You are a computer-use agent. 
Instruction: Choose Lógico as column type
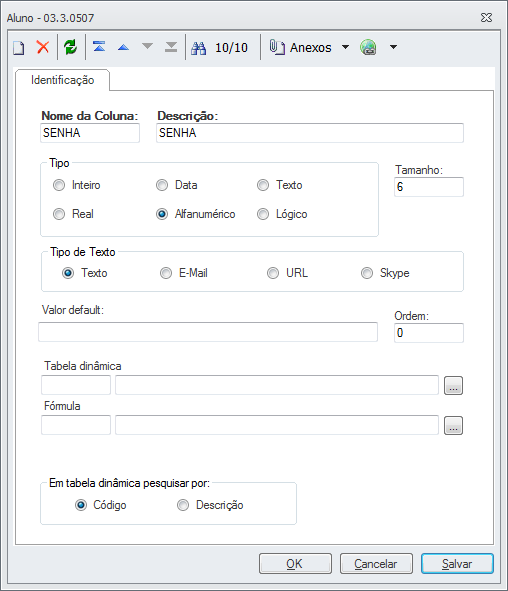[263, 214]
